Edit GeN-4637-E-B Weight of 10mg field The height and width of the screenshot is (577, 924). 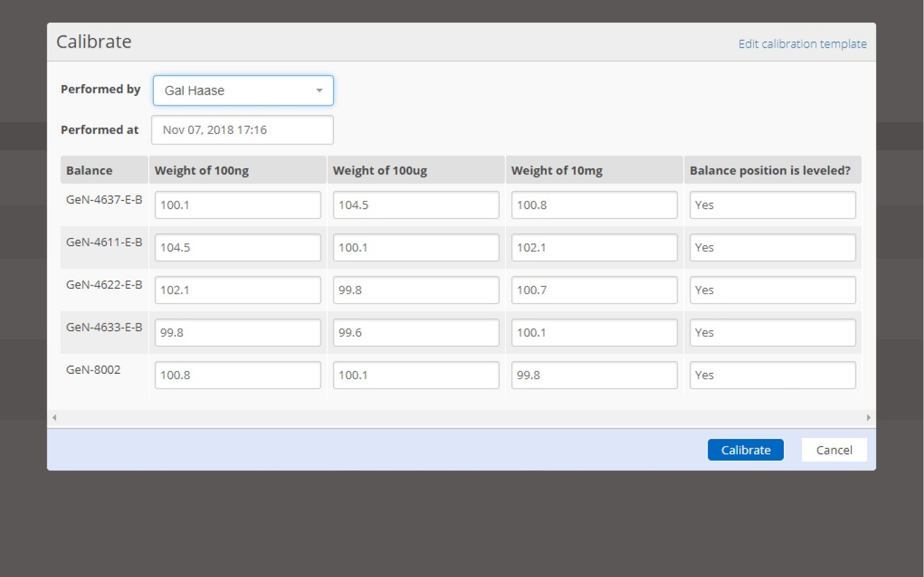[x=594, y=205]
